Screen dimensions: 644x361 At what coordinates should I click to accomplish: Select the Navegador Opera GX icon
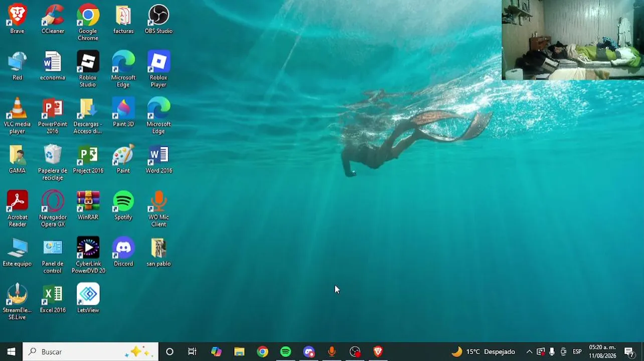(x=53, y=209)
